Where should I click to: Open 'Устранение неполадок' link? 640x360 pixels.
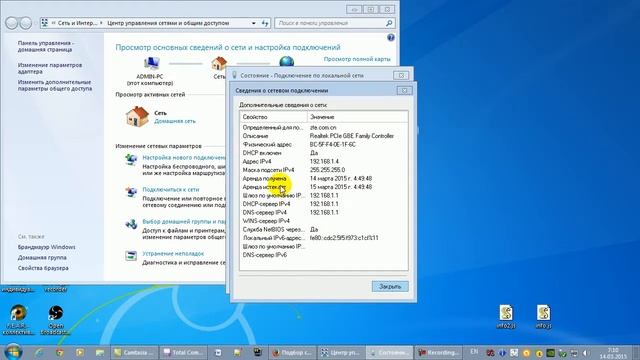pos(173,253)
